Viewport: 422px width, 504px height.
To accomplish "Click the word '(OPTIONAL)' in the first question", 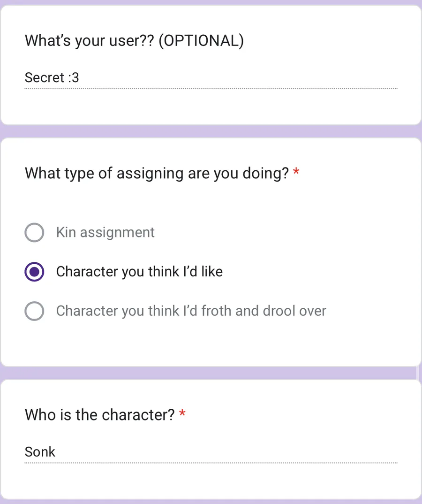I will (201, 41).
